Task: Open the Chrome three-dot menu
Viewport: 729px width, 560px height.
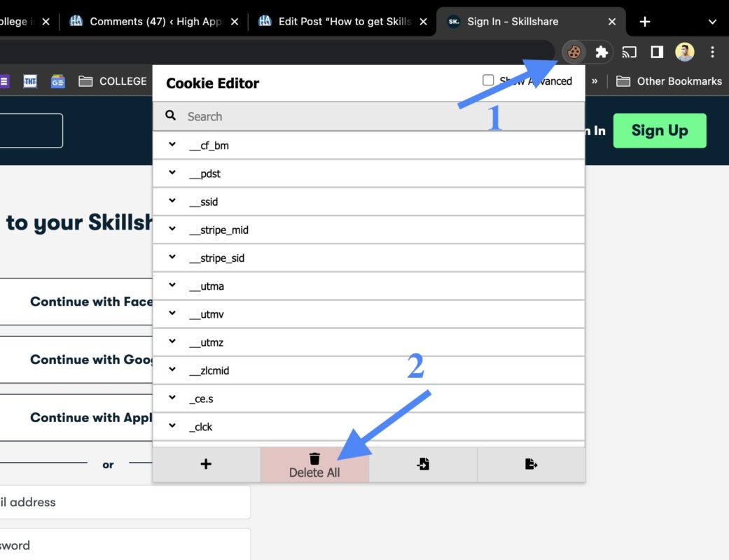Action: 712,52
